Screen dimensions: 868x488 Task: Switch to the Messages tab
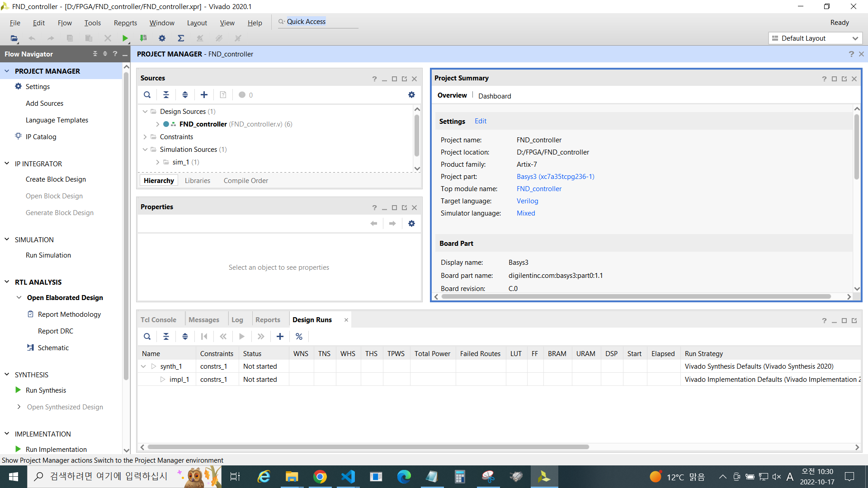[204, 319]
